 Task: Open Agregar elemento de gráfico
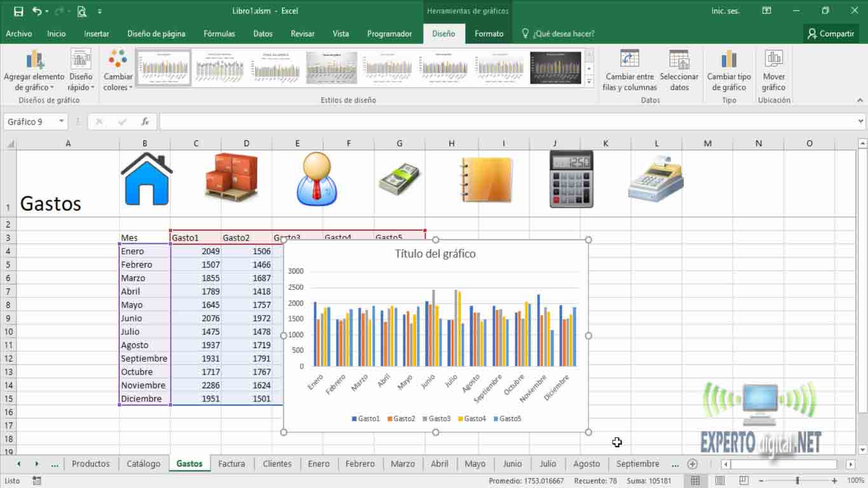[34, 71]
